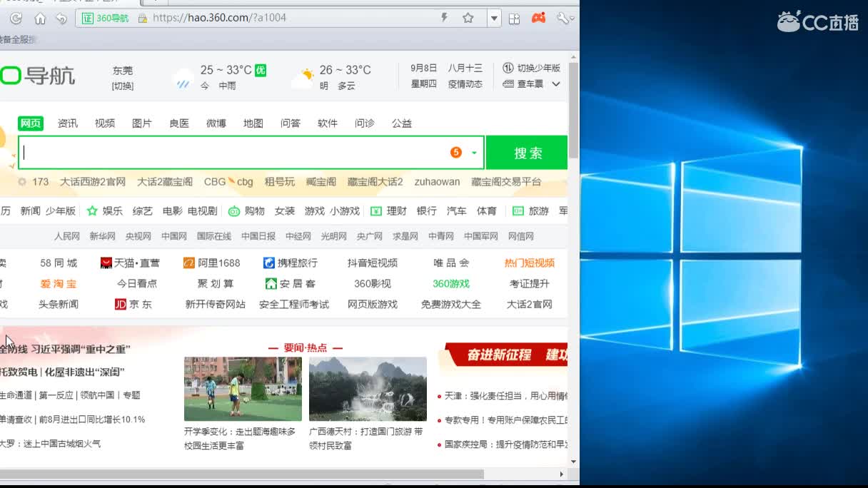Open 热门短视频 orange link
This screenshot has height=488, width=868.
point(530,263)
